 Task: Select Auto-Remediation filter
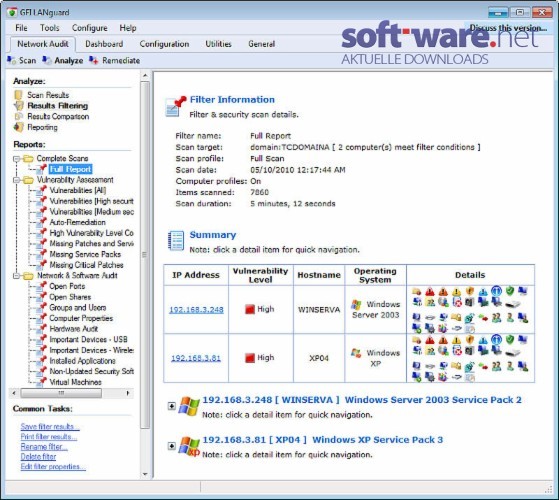click(x=77, y=222)
